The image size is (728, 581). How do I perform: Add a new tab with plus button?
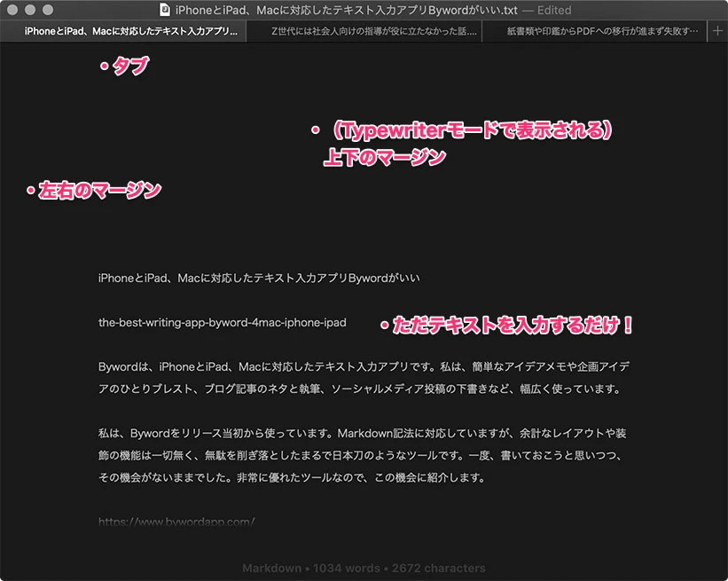(x=717, y=31)
